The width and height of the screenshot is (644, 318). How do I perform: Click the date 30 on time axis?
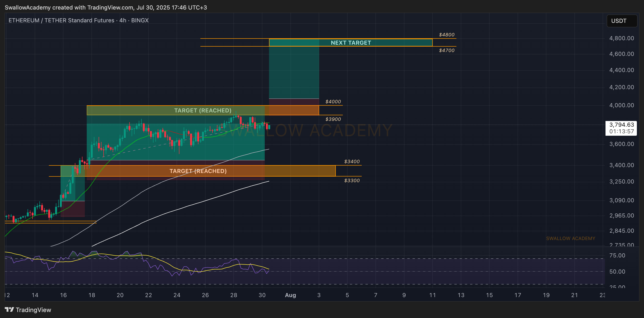[262, 295]
